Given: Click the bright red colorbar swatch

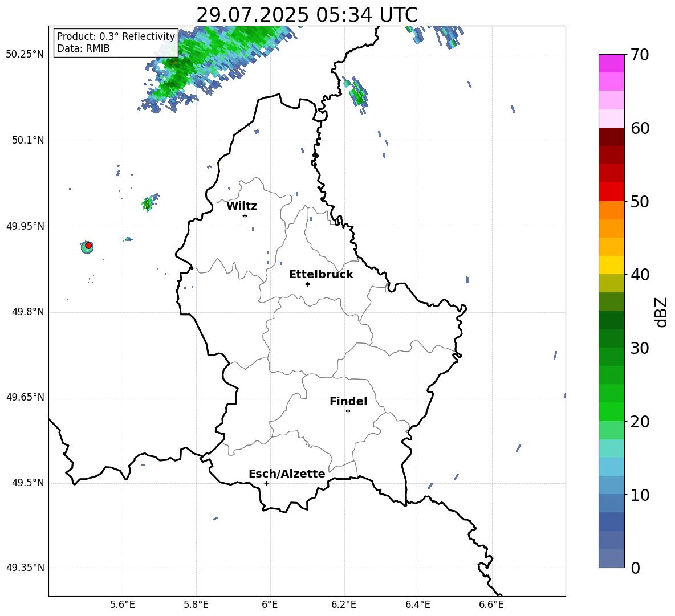Looking at the screenshot, I should 611,192.
